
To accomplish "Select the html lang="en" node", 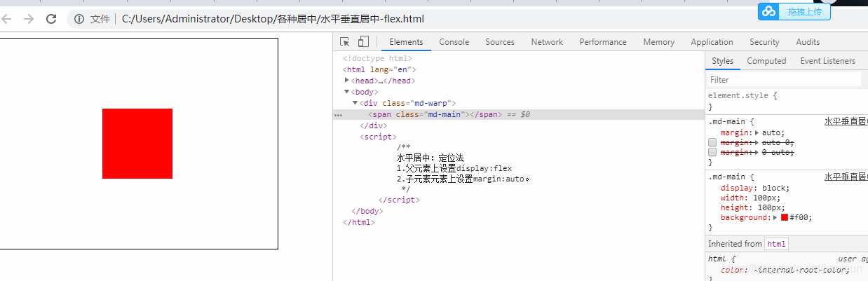I will point(379,69).
